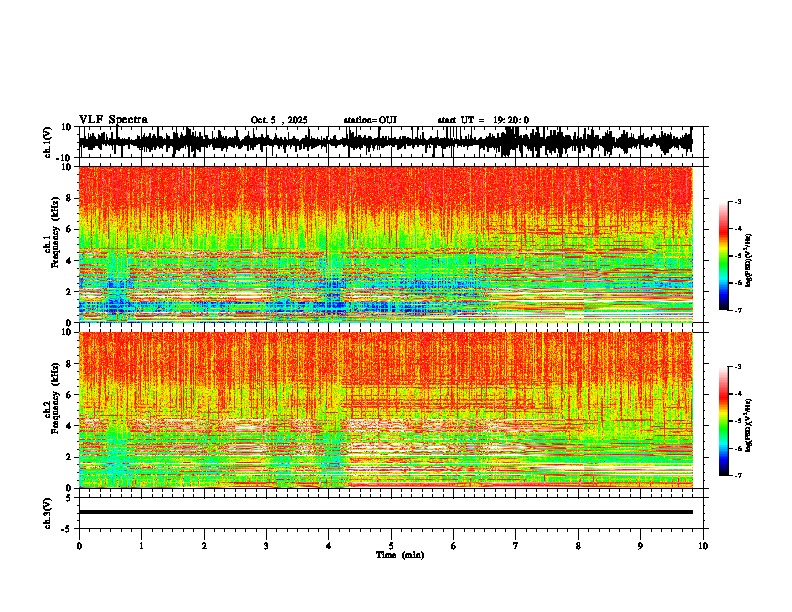Click the "6" kHz tick of ch.1 spectrogram

coord(70,229)
